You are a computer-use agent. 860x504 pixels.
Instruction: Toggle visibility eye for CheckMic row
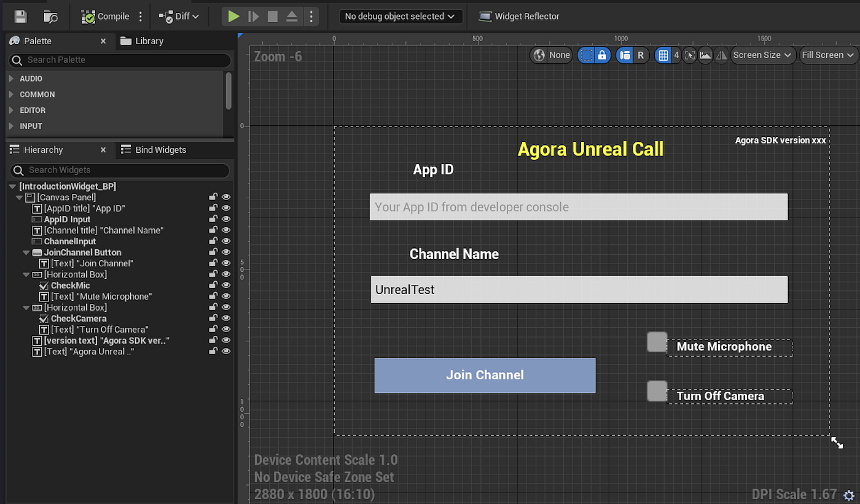226,286
